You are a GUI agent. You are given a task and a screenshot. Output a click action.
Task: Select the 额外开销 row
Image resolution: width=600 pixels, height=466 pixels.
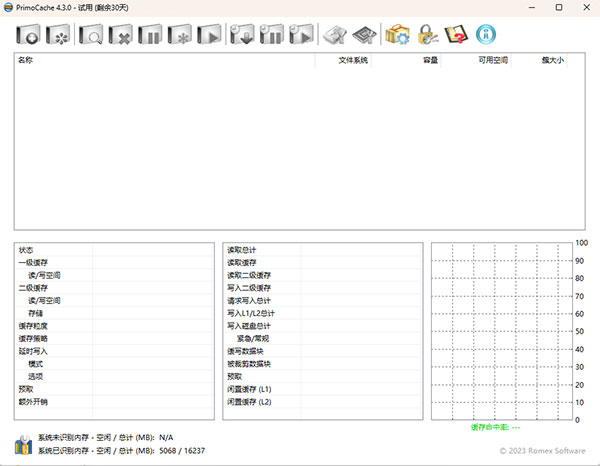point(114,402)
